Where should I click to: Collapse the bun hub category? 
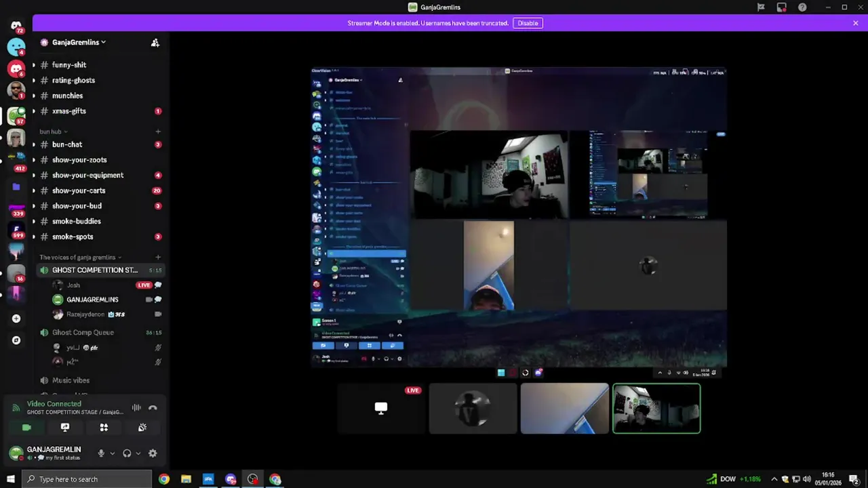(x=54, y=131)
